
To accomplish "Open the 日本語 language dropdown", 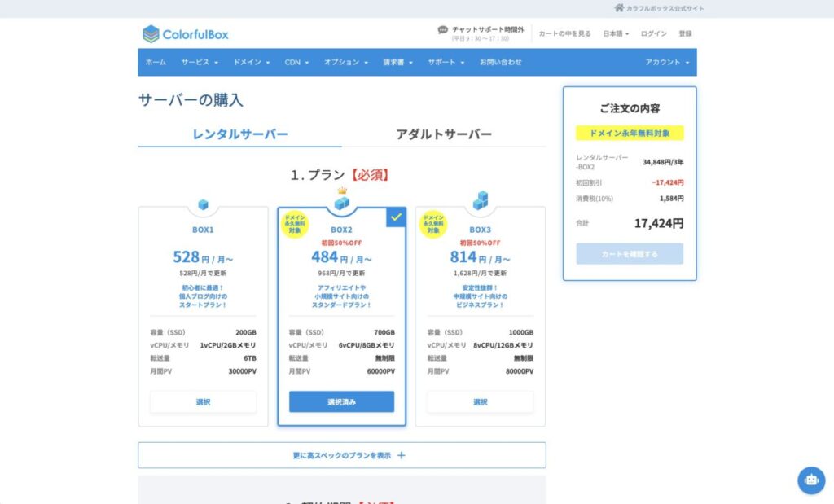I will tap(615, 34).
